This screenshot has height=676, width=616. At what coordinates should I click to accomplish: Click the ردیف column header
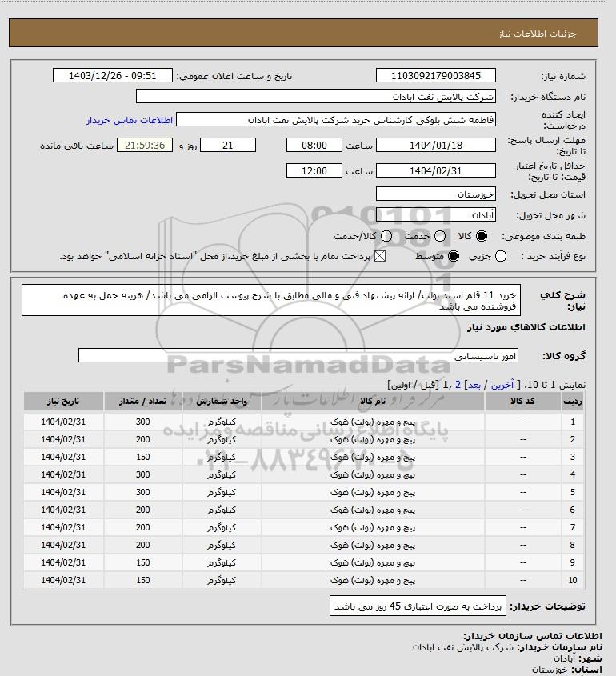point(573,402)
